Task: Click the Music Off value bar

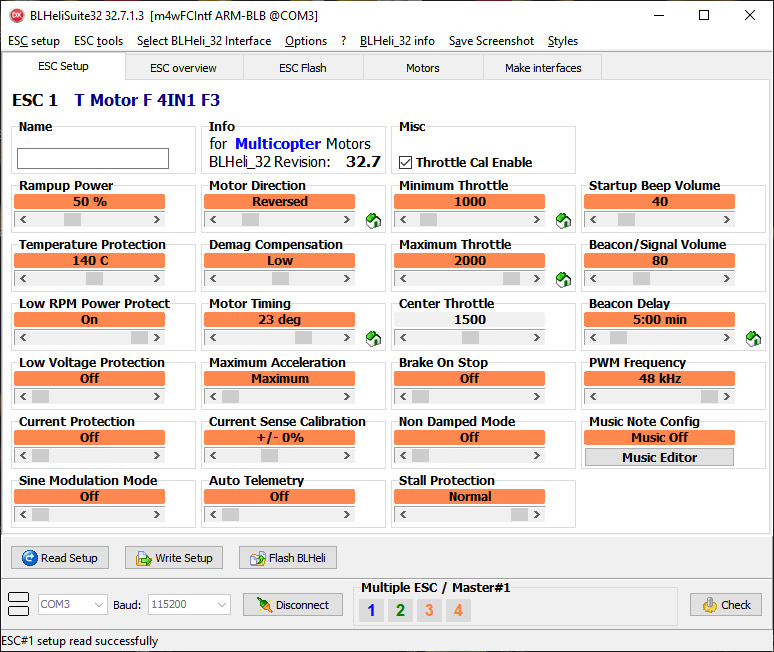Action: (x=659, y=437)
